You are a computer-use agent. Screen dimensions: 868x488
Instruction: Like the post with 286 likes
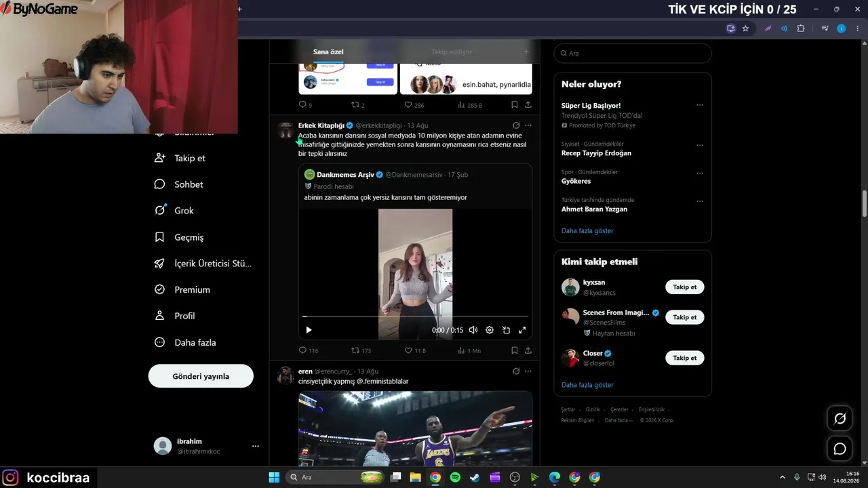coord(414,105)
